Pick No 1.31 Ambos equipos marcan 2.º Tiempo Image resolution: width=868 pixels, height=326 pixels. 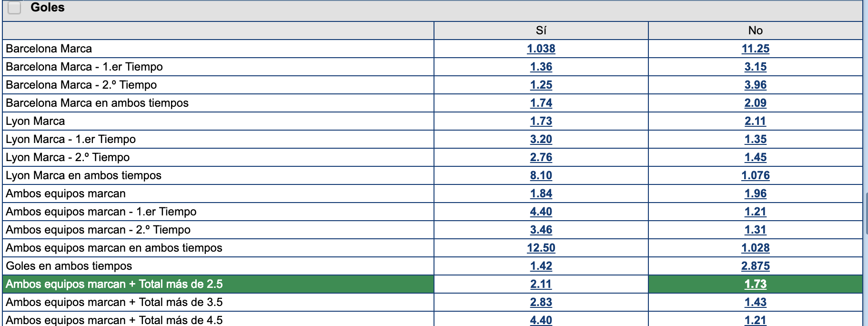click(x=755, y=230)
